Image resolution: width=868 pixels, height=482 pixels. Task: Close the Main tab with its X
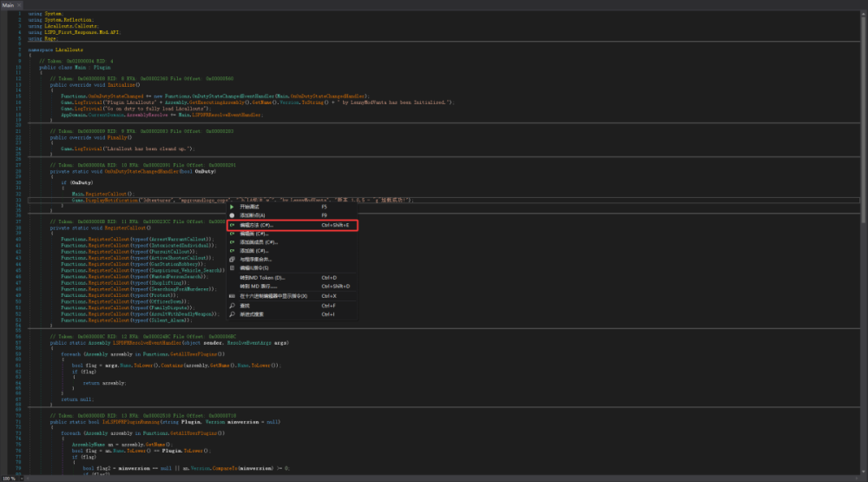pyautogui.click(x=19, y=5)
